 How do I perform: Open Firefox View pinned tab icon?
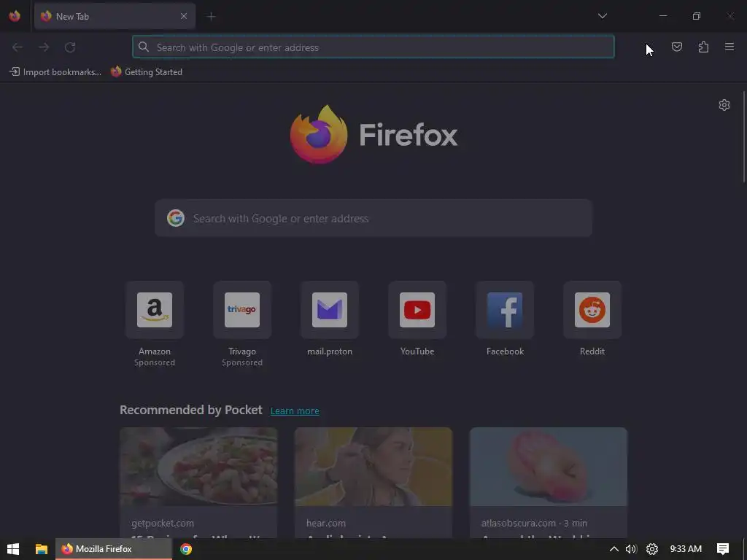15,16
